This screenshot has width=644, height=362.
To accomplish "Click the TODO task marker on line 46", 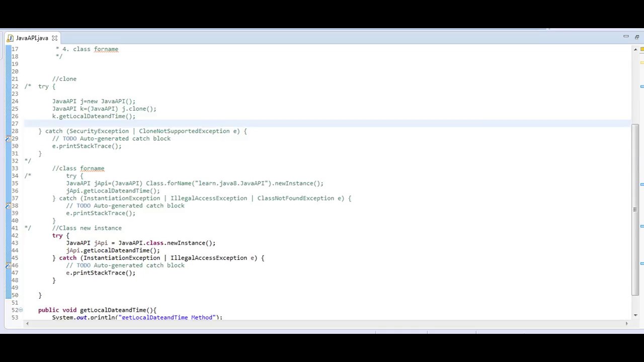I will 8,265.
